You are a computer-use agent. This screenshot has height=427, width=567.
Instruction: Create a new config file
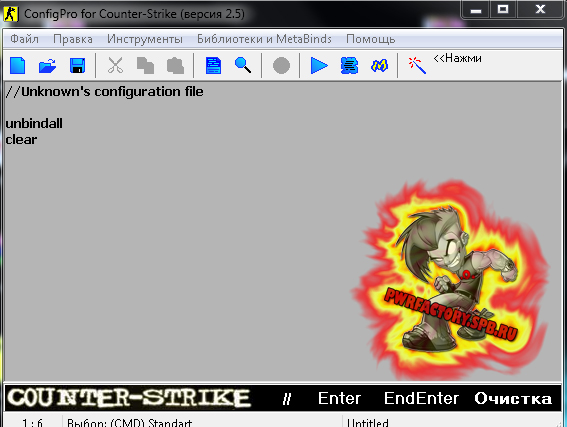[18, 66]
